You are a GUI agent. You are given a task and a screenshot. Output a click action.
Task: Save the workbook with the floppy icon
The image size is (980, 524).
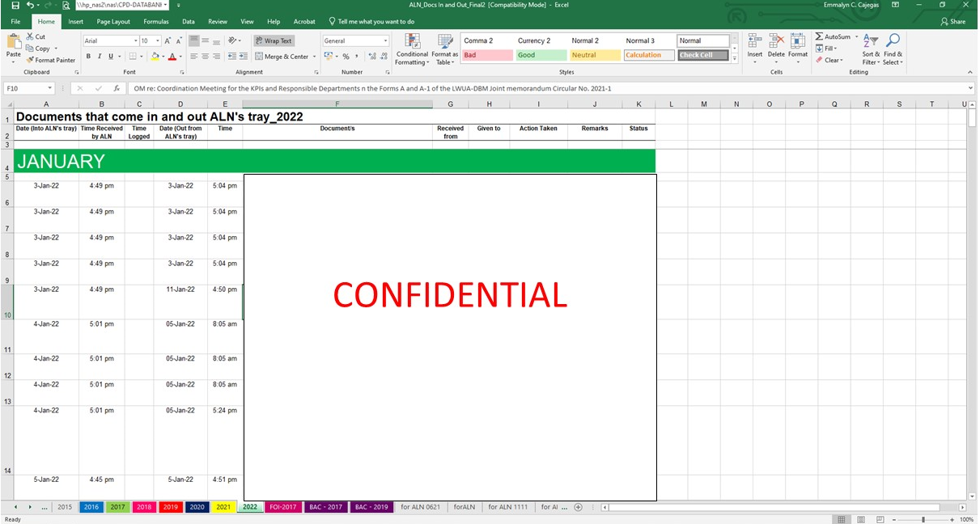click(x=15, y=5)
